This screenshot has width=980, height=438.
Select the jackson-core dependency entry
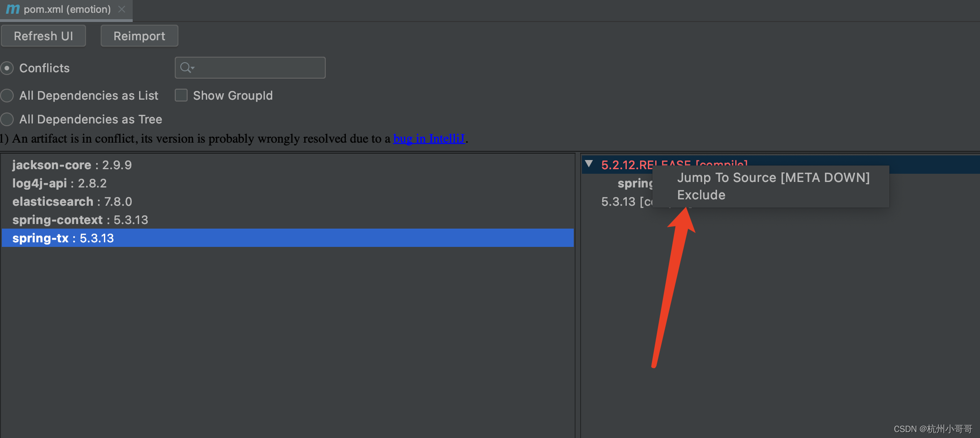[71, 165]
